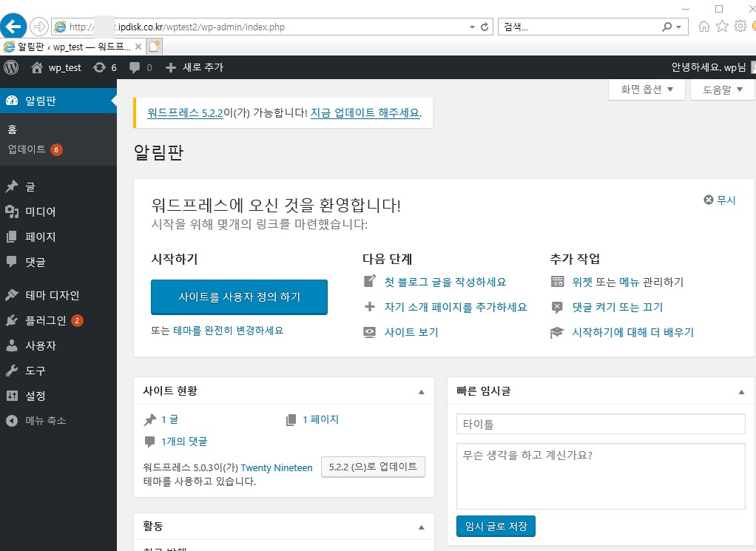This screenshot has height=551, width=756.
Task: Close the 알림판 browser tab
Action: tap(138, 47)
